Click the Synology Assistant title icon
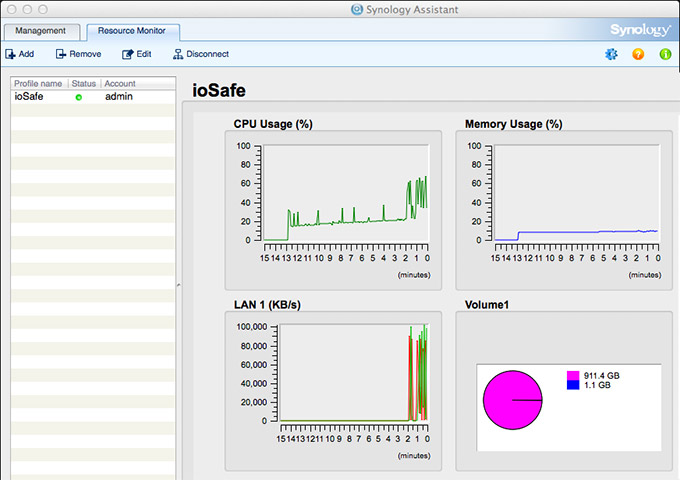 (356, 9)
